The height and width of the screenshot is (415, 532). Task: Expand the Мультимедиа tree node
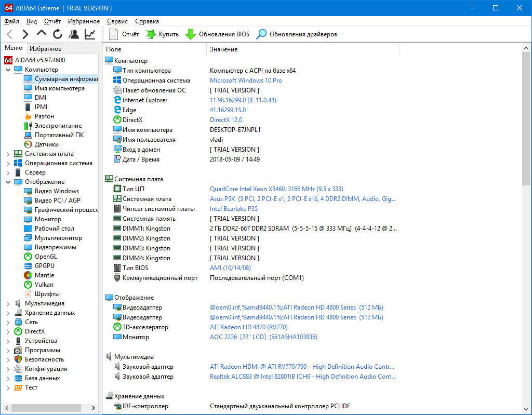8,303
